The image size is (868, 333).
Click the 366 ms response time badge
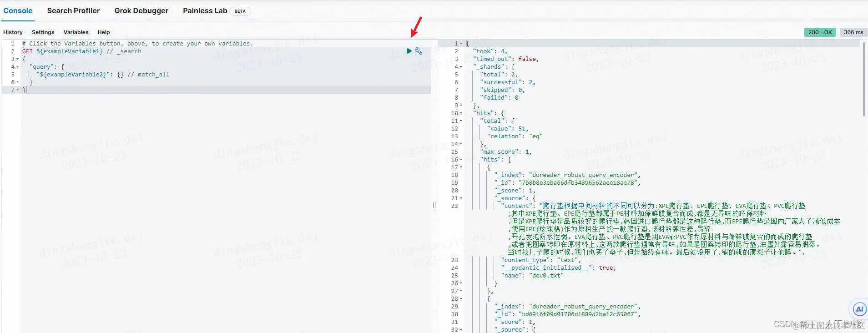coord(853,32)
